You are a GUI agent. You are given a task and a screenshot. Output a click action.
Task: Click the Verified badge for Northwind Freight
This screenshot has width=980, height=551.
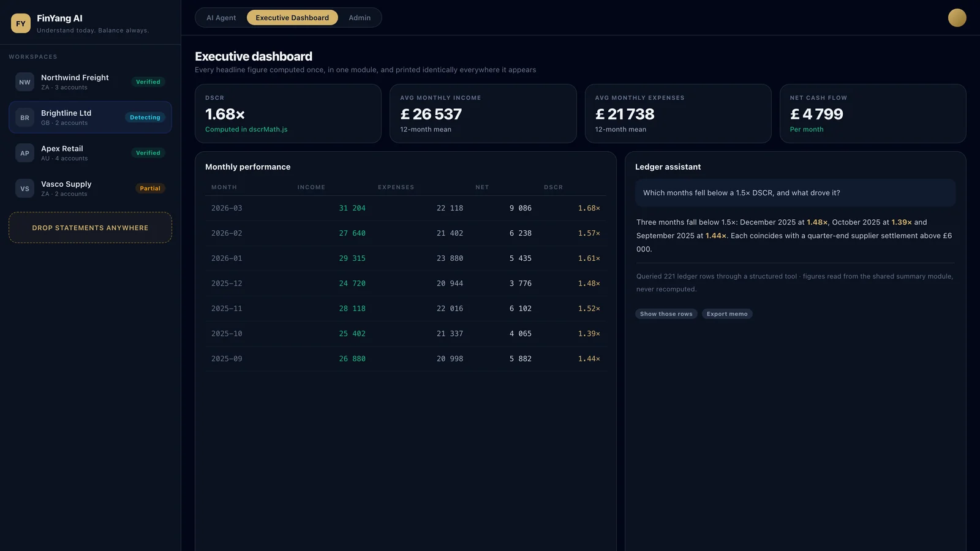[x=148, y=82]
